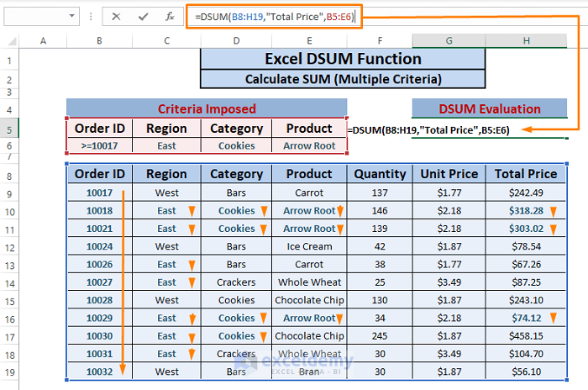Screen dimensions: 588x390
Task: Click 'Chocolate Chip' cell in row 15
Action: coord(309,300)
